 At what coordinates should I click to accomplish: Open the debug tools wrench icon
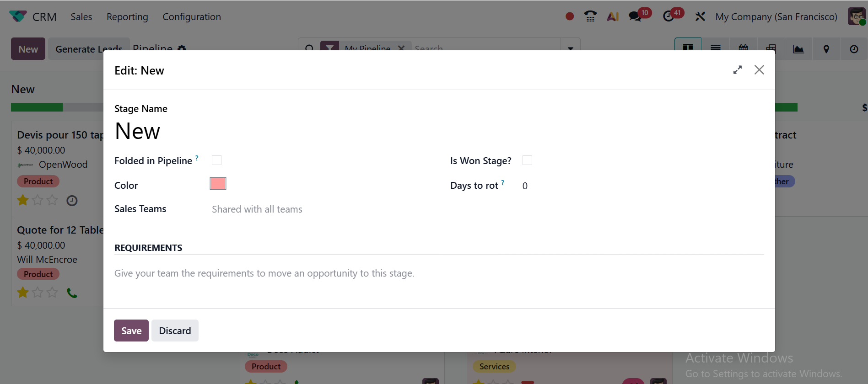700,16
